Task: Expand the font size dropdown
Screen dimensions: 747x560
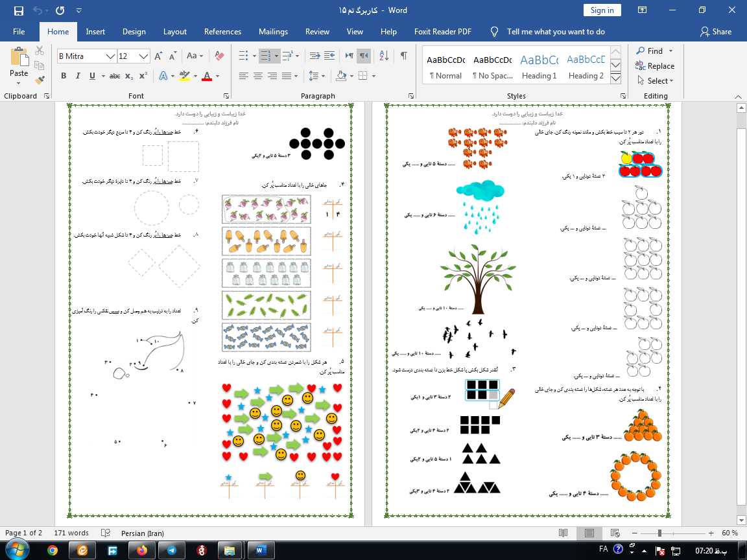Action: (144, 56)
